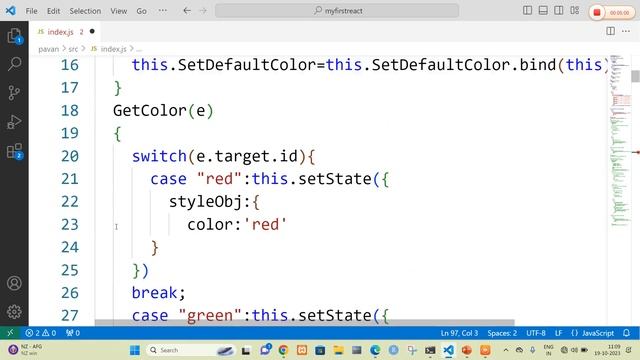Click the myfirstreact command center search box
The width and height of the screenshot is (640, 360).
click(337, 11)
